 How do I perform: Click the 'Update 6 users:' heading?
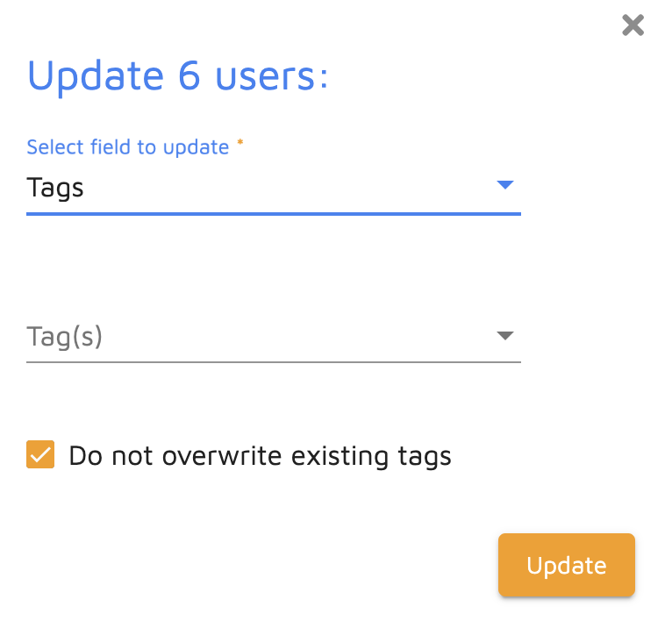coord(178,76)
